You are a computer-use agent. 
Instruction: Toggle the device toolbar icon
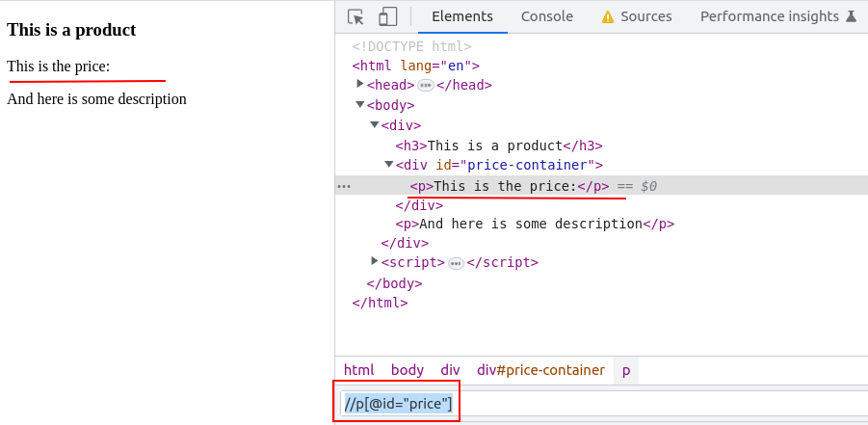tap(387, 16)
